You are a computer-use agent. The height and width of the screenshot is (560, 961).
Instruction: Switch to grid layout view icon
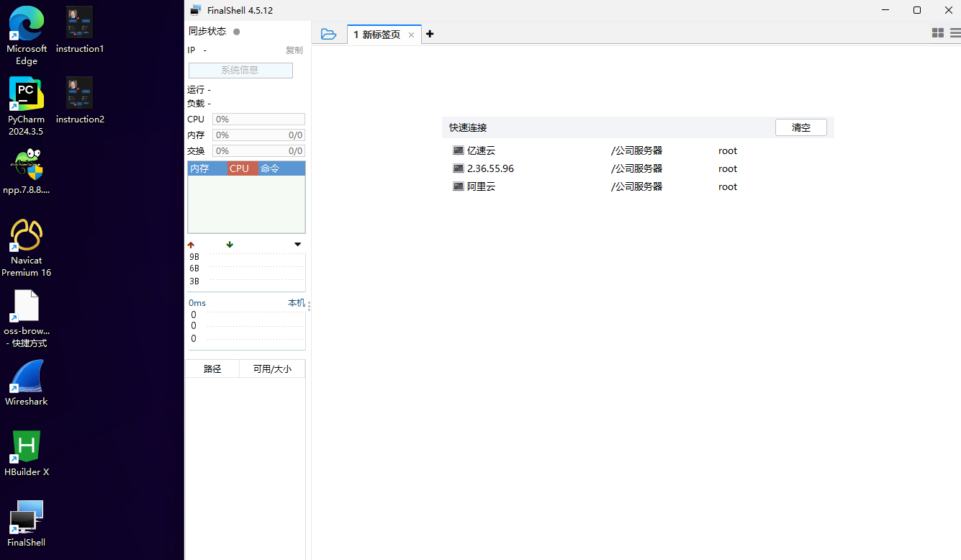937,33
